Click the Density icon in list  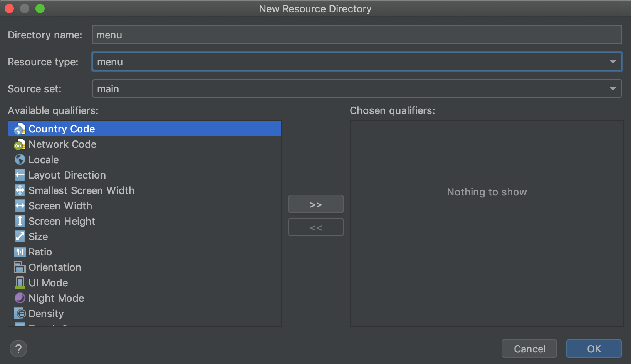tap(20, 314)
